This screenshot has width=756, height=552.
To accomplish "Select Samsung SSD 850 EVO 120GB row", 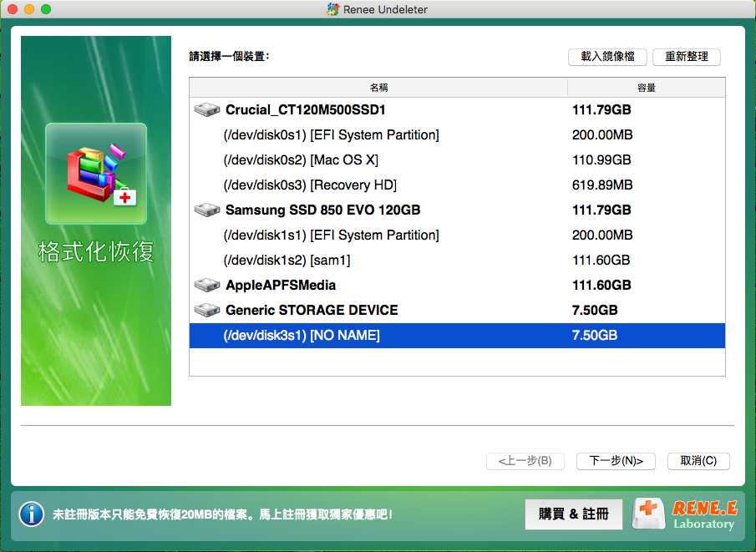I will [x=457, y=210].
